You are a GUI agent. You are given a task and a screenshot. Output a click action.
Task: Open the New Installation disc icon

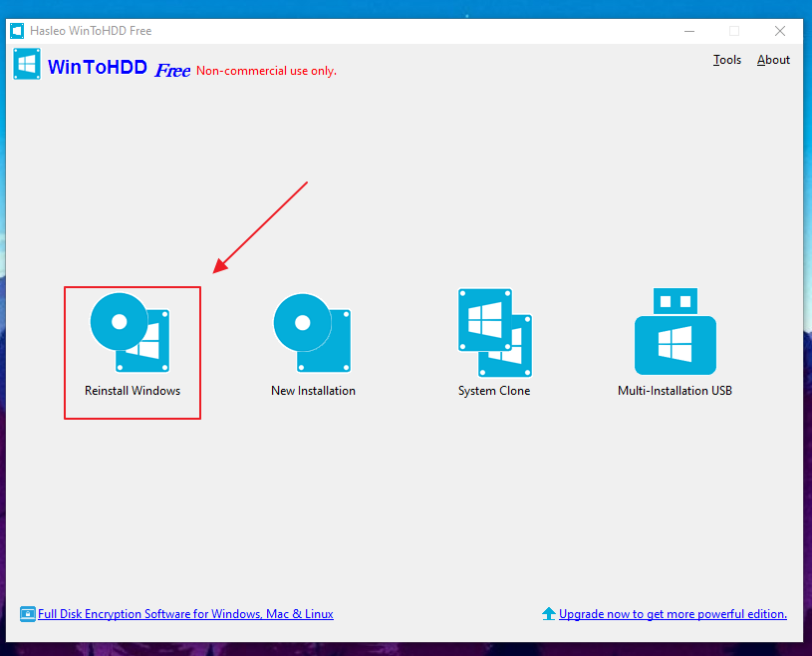click(x=312, y=333)
